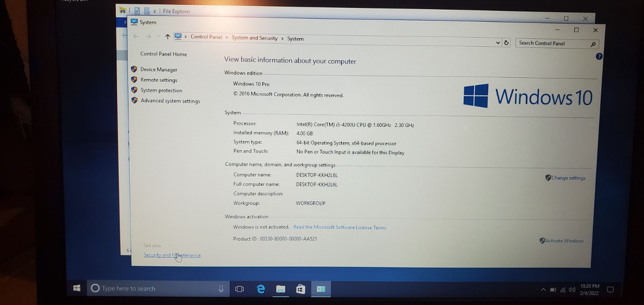
Task: Open Remote settings
Action: click(x=159, y=80)
